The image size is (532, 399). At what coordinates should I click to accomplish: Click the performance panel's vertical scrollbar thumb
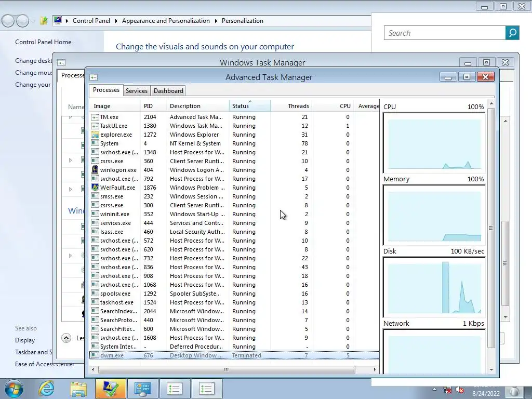(491, 228)
